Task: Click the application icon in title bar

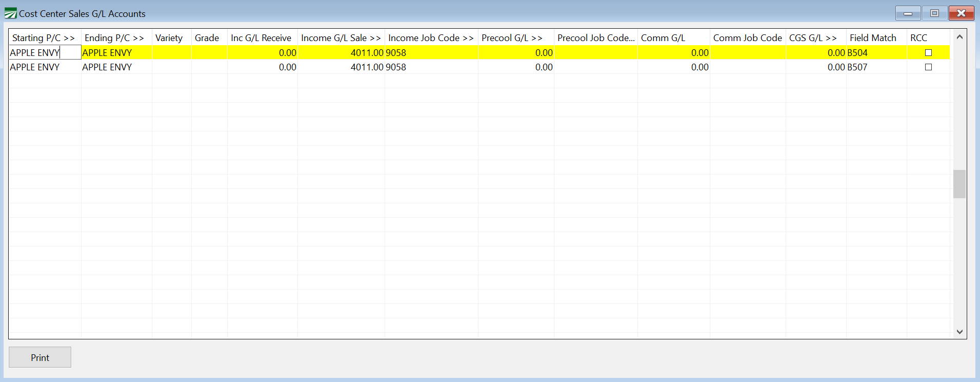Action: [x=11, y=13]
